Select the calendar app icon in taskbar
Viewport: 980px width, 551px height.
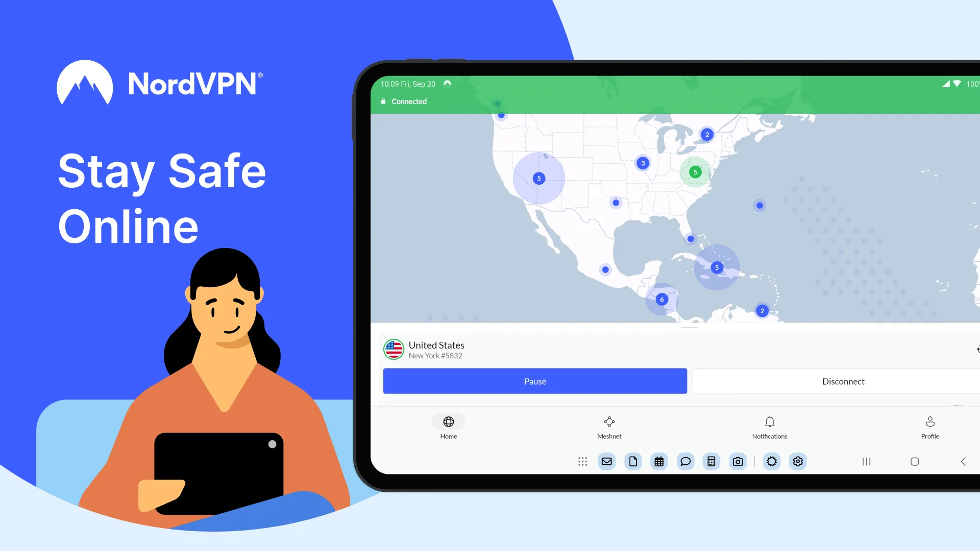659,461
